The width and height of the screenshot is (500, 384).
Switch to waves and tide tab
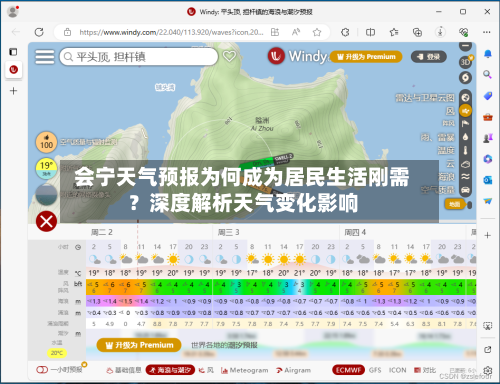point(170,370)
